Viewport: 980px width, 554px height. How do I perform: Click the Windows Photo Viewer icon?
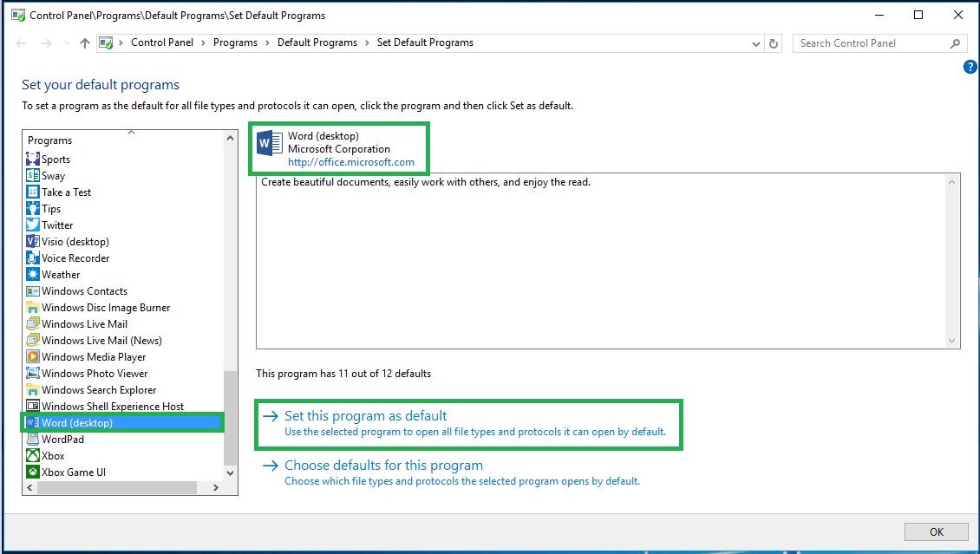pos(32,373)
